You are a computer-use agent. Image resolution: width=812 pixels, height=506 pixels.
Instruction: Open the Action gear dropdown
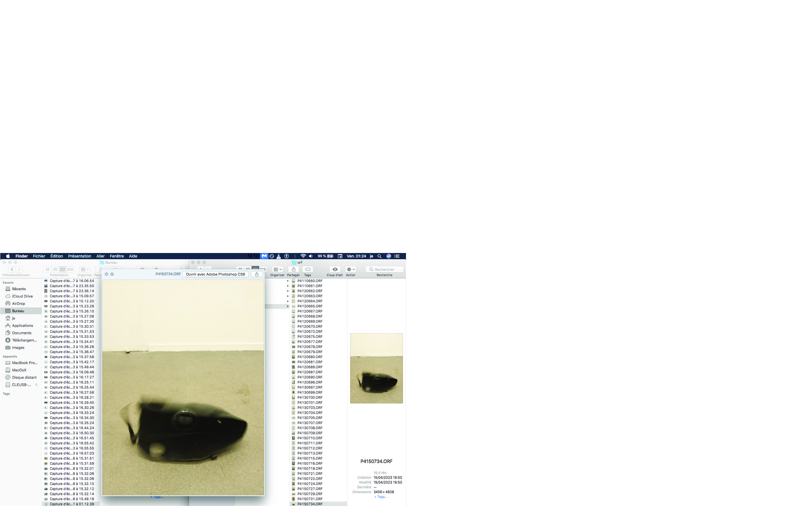point(350,269)
